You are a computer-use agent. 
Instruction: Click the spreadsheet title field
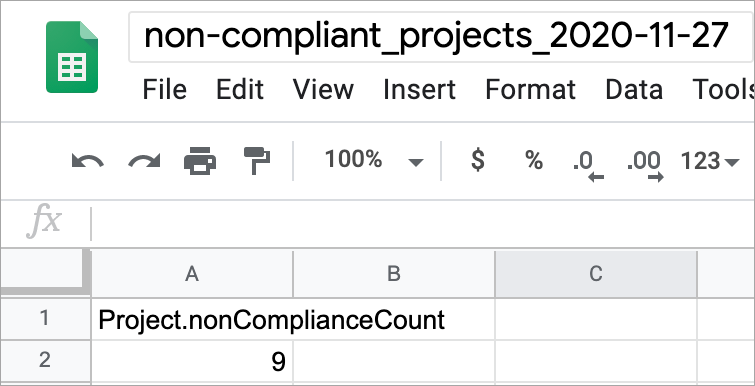pos(442,37)
